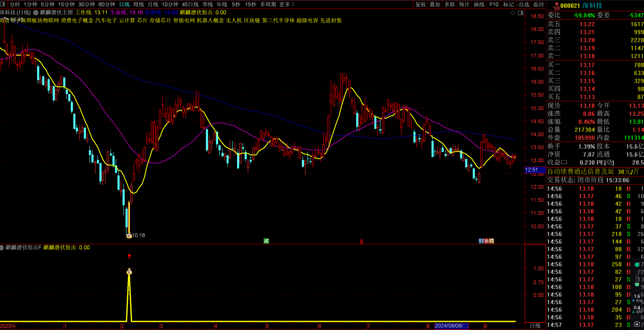Click the 叠加 overlay button
644x330 pixels.
435,4
